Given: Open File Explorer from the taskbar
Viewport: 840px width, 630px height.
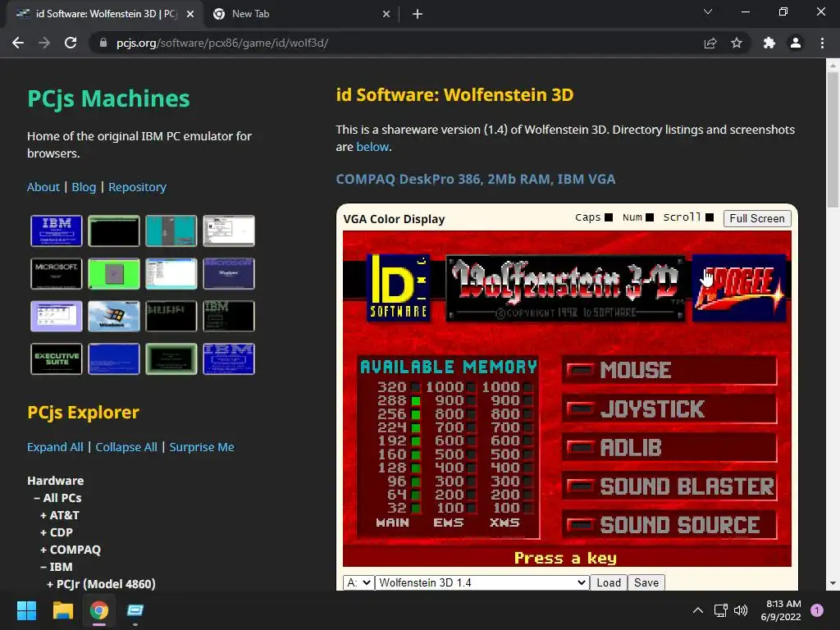Looking at the screenshot, I should pos(62,610).
